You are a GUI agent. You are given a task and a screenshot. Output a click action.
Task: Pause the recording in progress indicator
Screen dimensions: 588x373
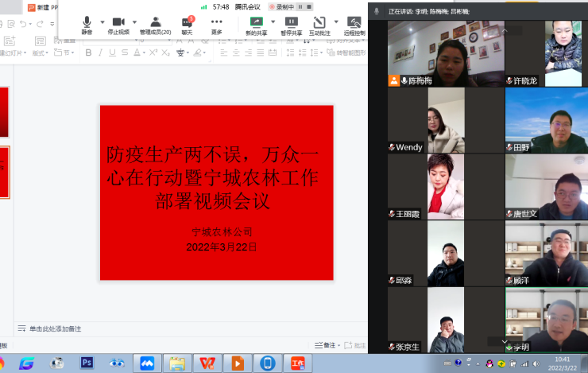[x=300, y=6]
